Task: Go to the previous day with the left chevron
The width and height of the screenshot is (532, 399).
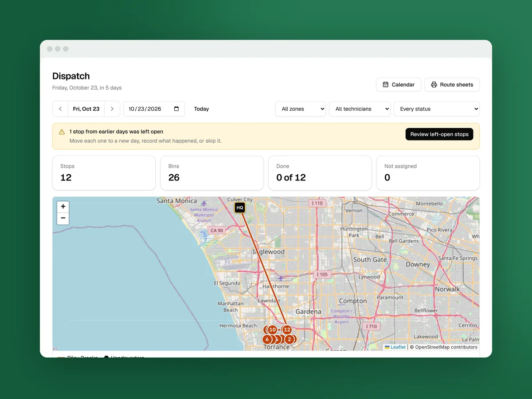Action: point(60,109)
